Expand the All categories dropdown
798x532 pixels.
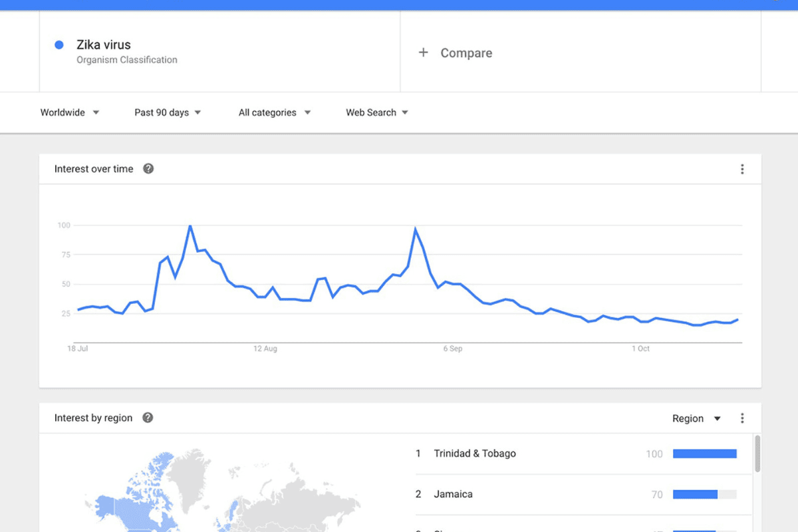pyautogui.click(x=275, y=112)
